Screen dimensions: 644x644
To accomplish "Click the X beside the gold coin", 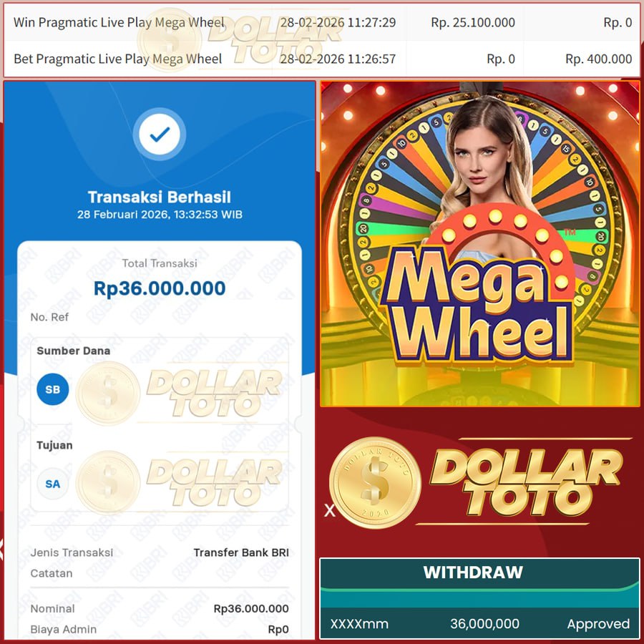I will coord(329,510).
